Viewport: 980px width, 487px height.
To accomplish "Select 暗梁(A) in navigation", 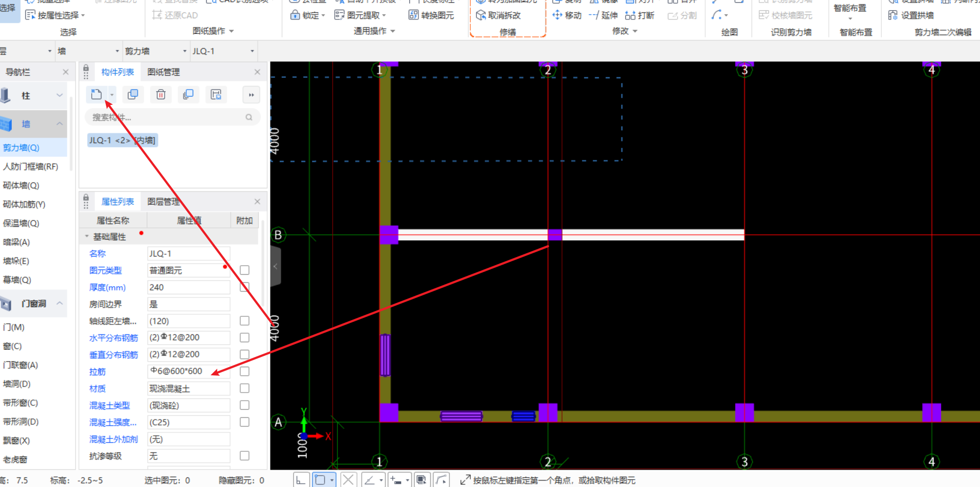I will tap(17, 242).
